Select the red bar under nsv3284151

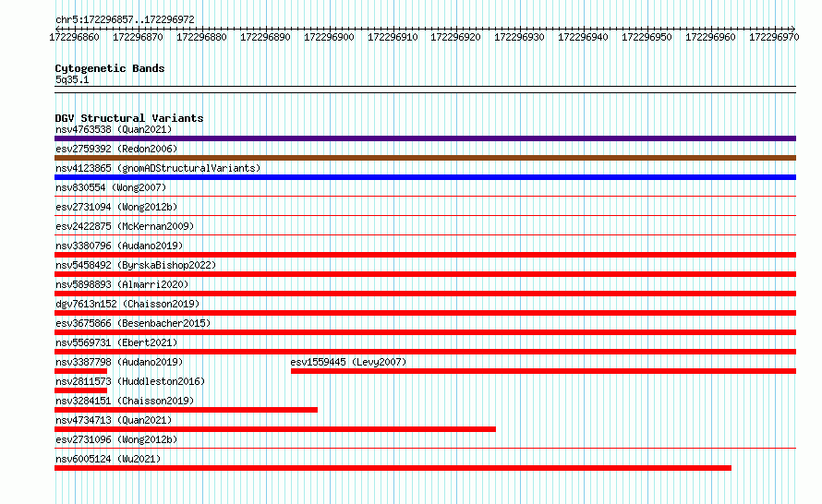click(x=186, y=410)
